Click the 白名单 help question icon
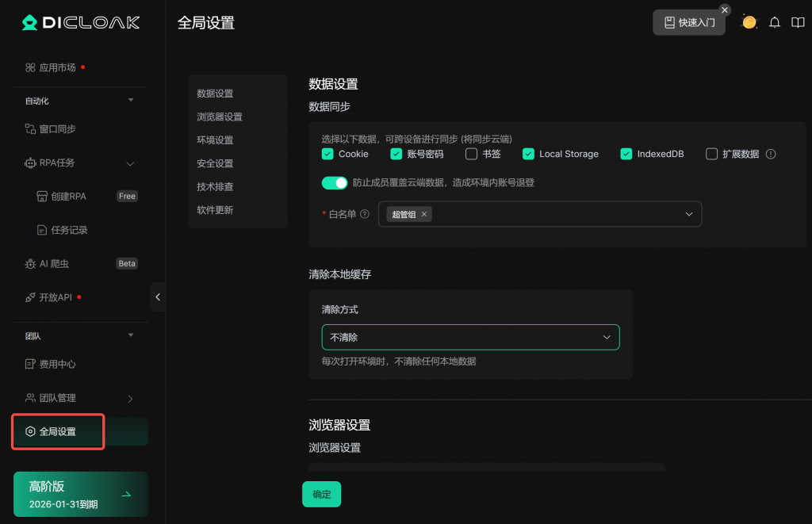Image resolution: width=812 pixels, height=524 pixels. 365,214
